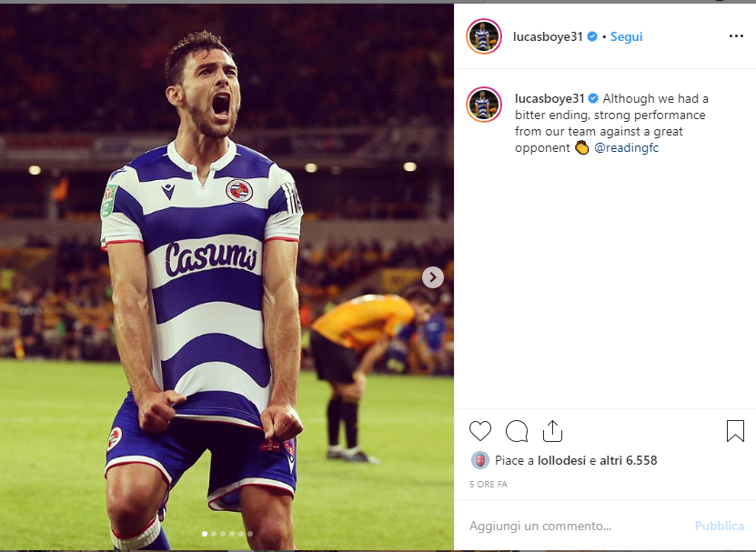Click the lollodesi liker avatar
This screenshot has height=552, width=756.
[x=480, y=460]
